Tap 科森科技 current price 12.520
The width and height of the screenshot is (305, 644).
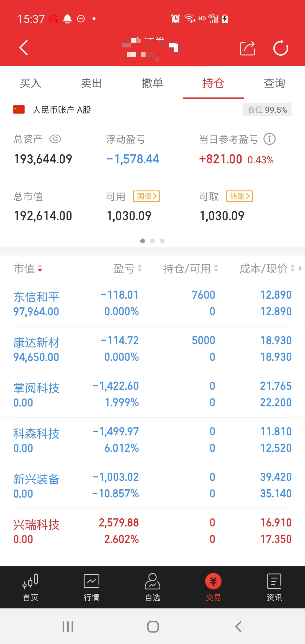[276, 448]
